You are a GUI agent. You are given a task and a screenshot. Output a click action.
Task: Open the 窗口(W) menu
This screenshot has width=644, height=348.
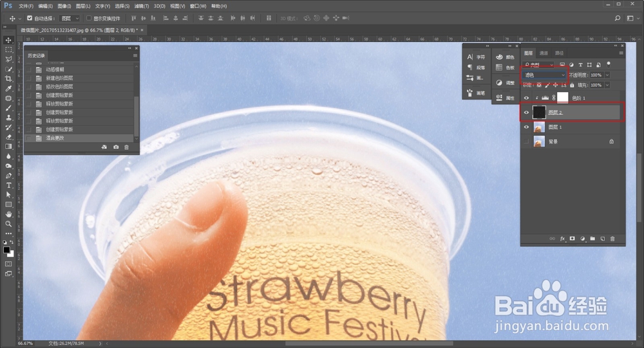pyautogui.click(x=198, y=6)
